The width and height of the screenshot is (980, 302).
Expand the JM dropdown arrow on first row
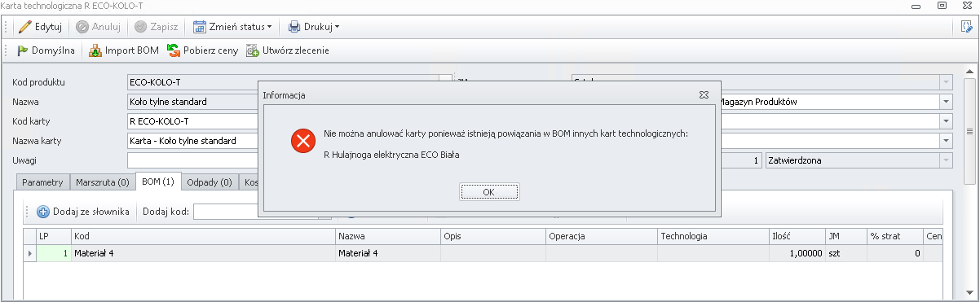click(946, 82)
